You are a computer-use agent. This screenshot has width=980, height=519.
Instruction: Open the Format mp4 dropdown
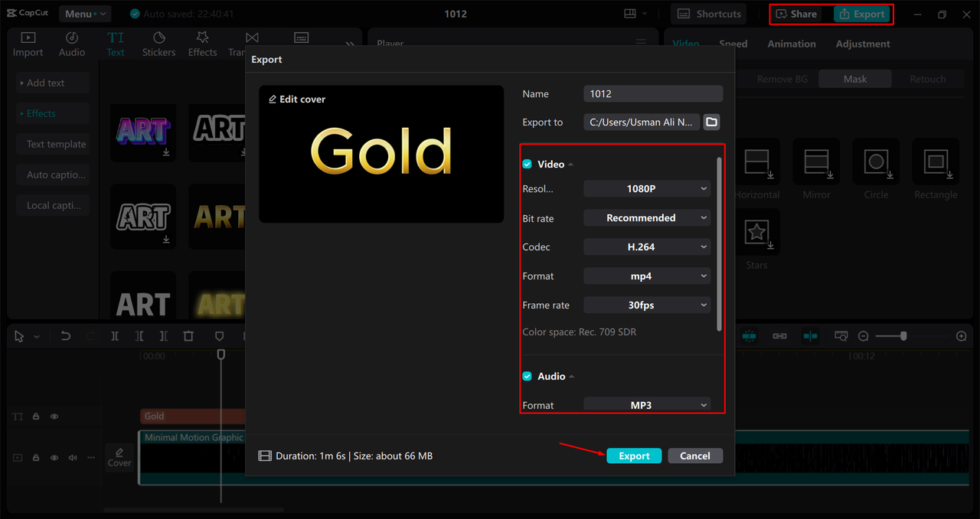coord(647,276)
